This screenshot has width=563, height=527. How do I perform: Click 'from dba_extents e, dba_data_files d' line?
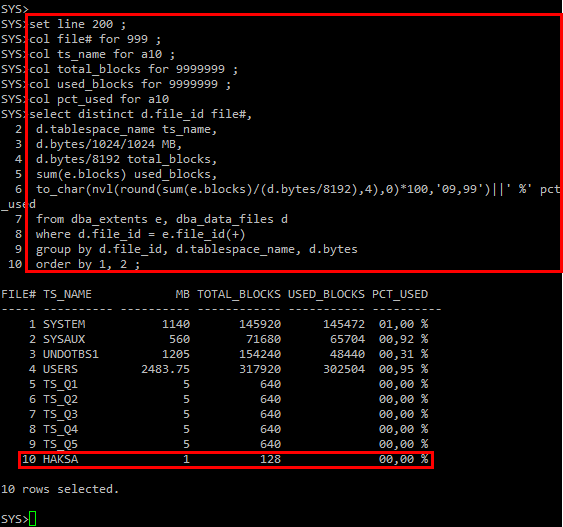162,219
